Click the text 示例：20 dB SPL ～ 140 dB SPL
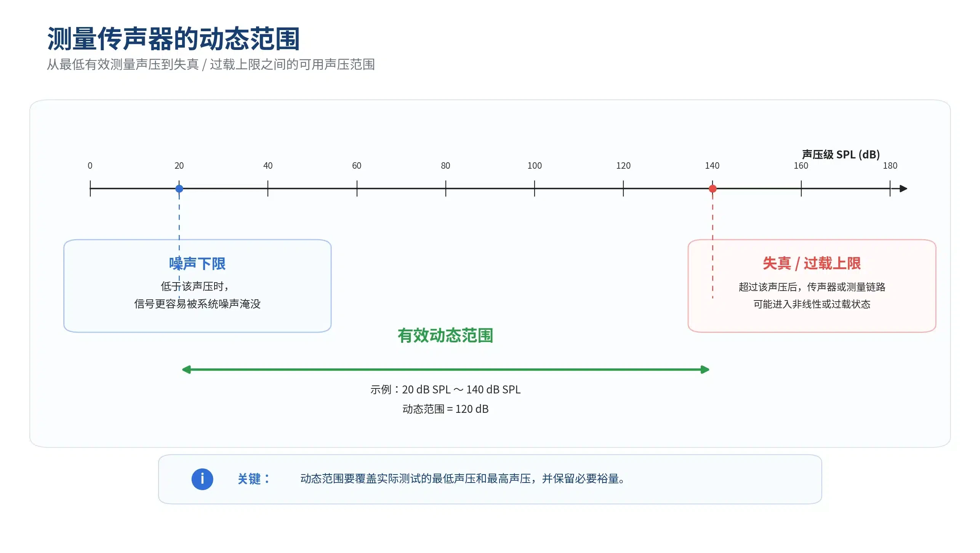The width and height of the screenshot is (980, 553). (x=445, y=389)
